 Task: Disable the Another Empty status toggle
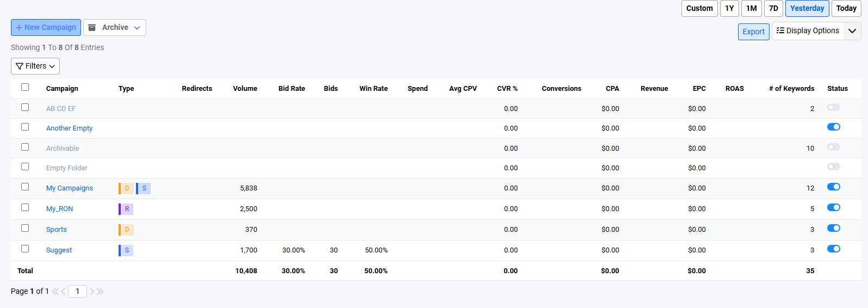coord(833,127)
